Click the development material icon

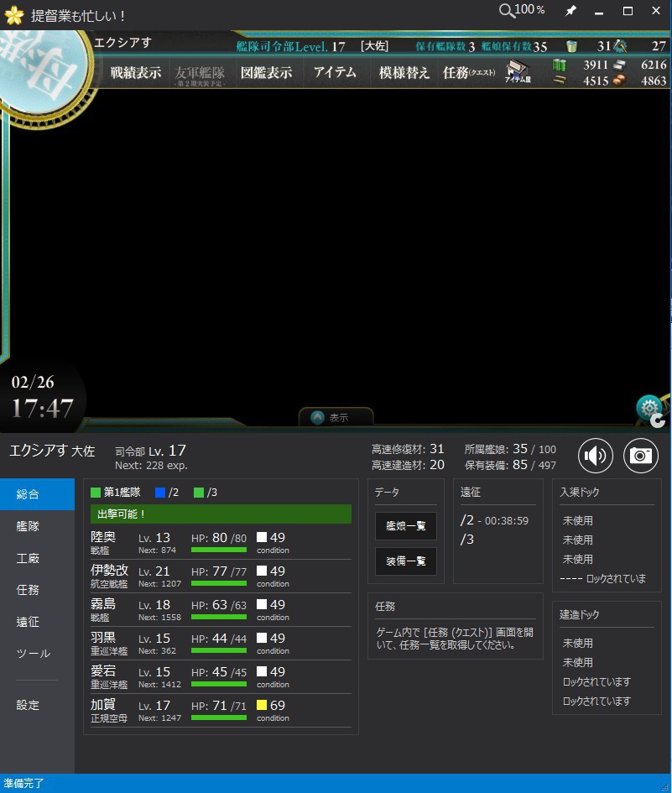[x=621, y=46]
